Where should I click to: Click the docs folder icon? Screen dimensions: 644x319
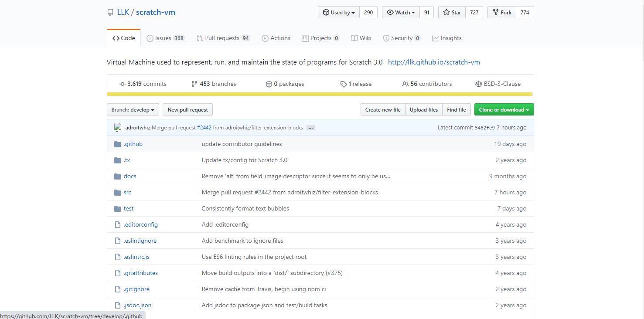117,176
